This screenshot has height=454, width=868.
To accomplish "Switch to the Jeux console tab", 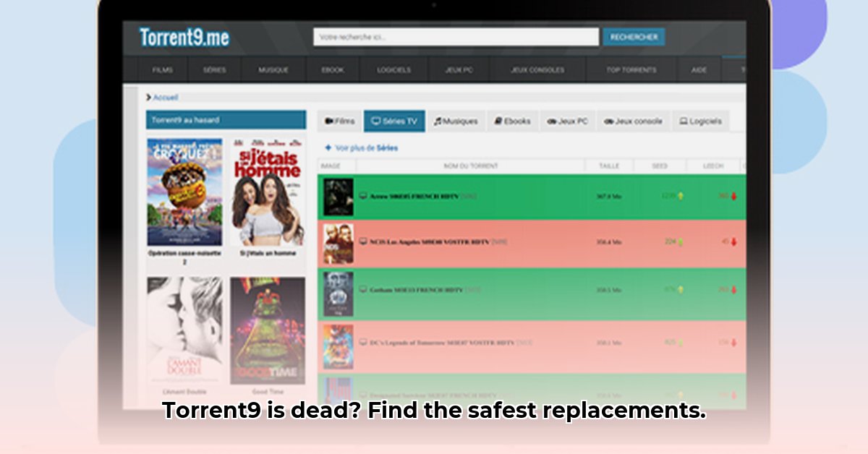I will (x=633, y=121).
